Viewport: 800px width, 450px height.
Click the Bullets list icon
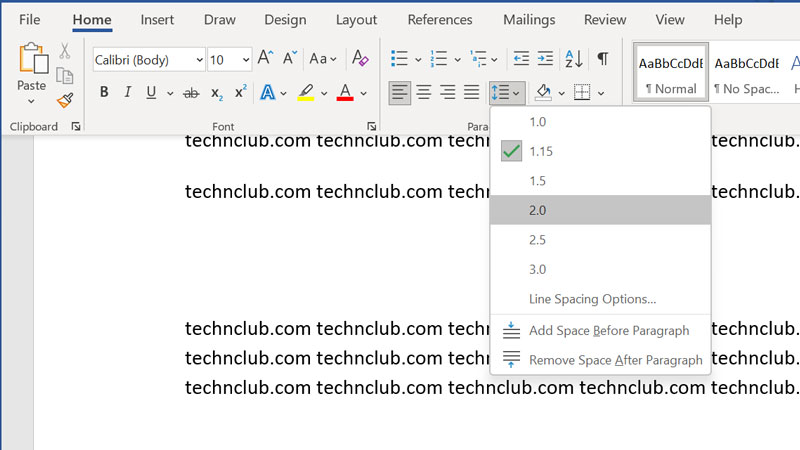click(x=399, y=59)
